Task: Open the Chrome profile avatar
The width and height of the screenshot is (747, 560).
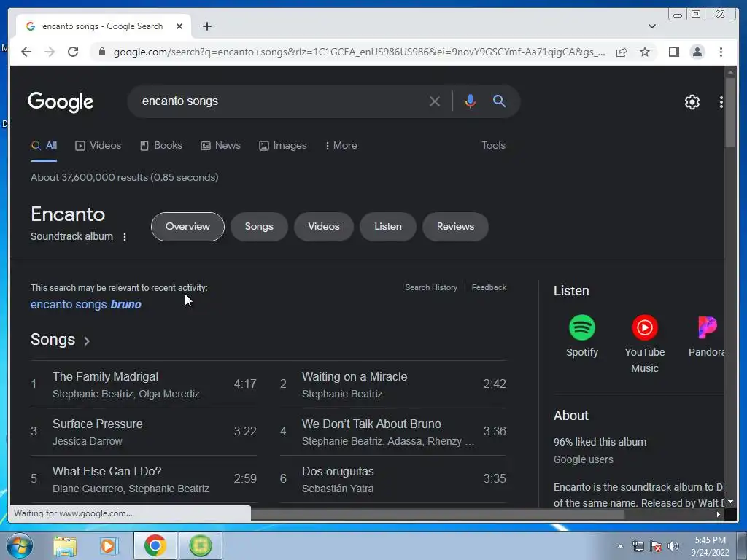Action: 697,52
